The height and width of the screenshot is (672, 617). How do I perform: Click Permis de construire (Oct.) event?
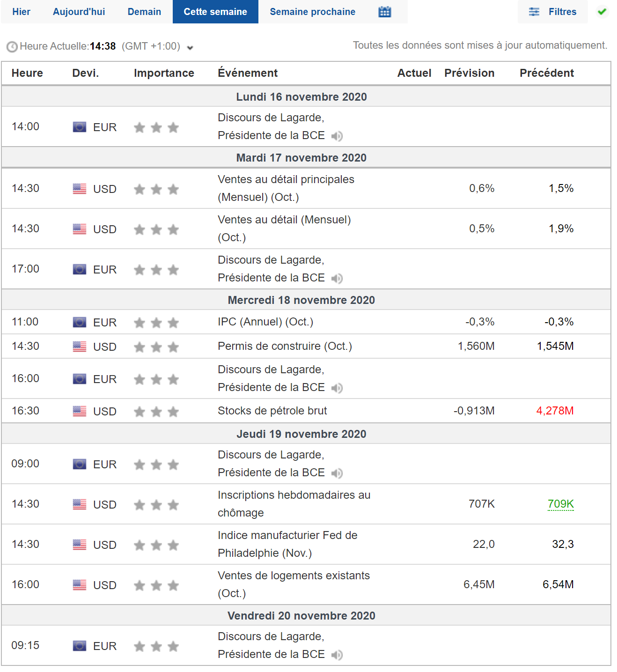click(285, 346)
